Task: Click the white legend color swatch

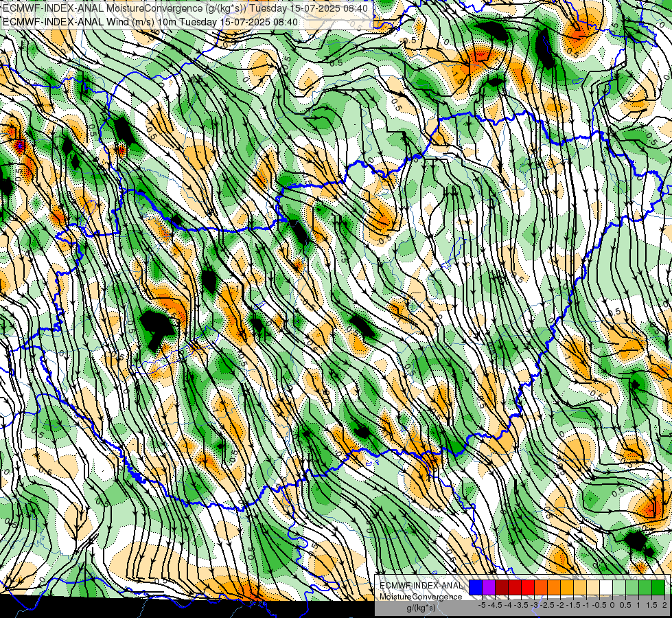Action: (606, 587)
